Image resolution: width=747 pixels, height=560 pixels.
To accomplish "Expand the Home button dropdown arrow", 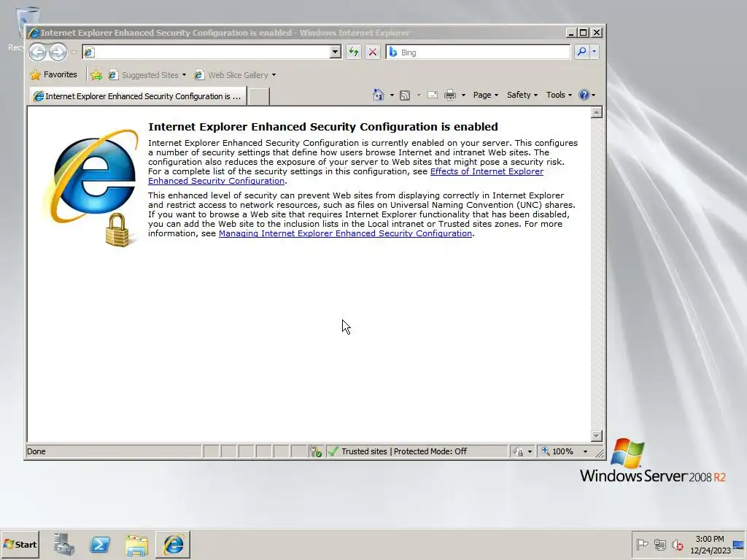I will (392, 96).
